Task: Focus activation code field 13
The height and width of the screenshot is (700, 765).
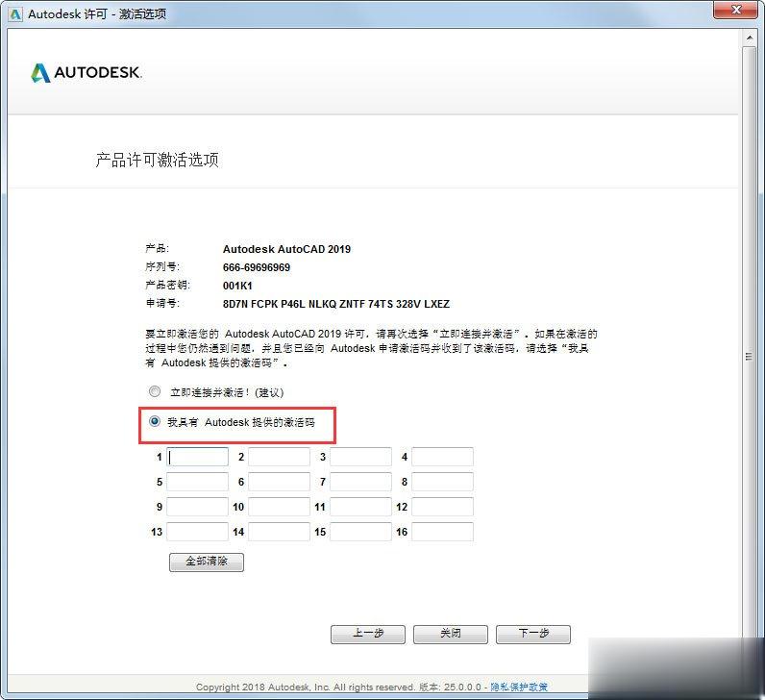Action: (198, 532)
